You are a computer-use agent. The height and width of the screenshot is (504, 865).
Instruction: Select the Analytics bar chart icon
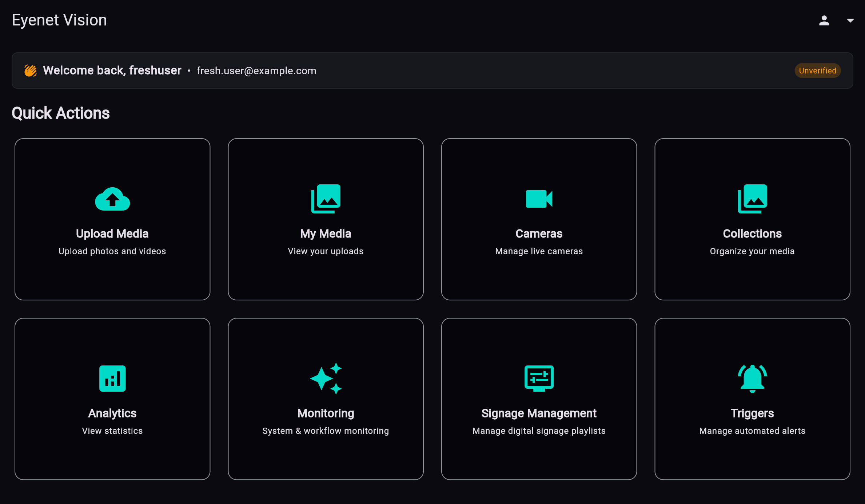[112, 378]
